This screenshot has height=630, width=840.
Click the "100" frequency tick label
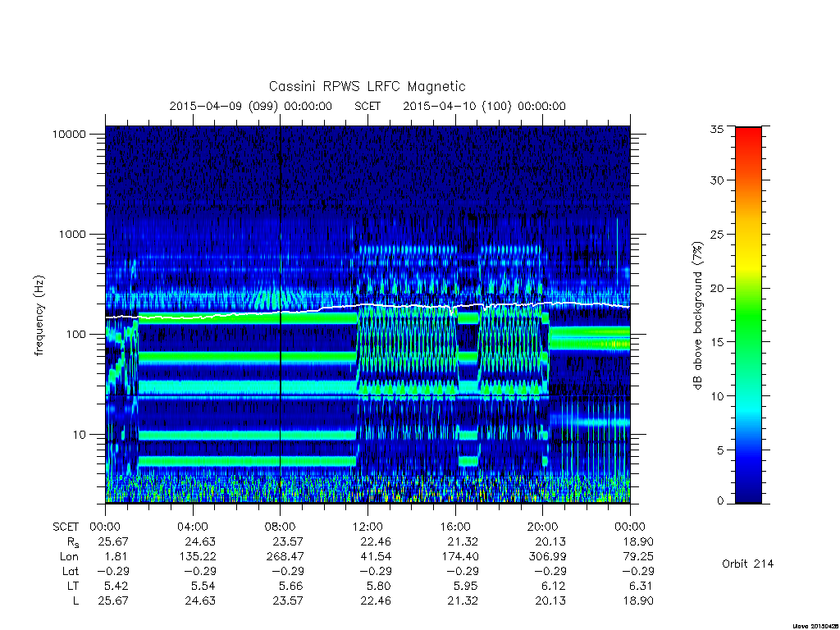[75, 335]
